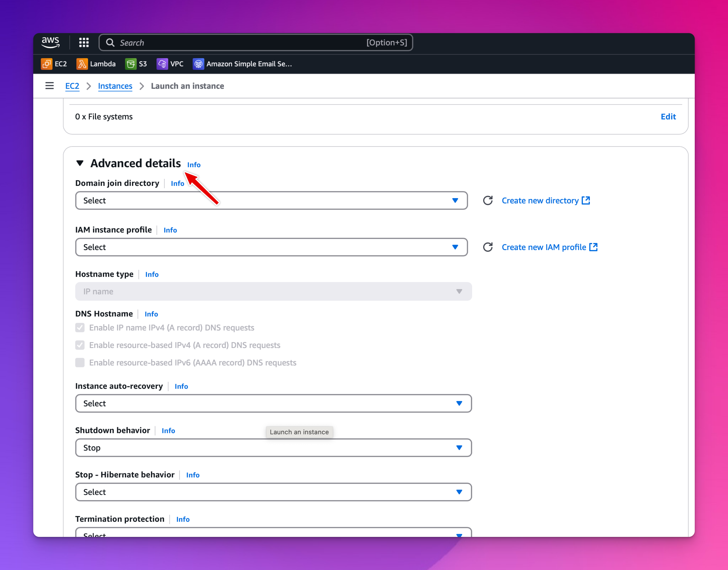
Task: Click the AWS logo home icon
Action: (50, 43)
